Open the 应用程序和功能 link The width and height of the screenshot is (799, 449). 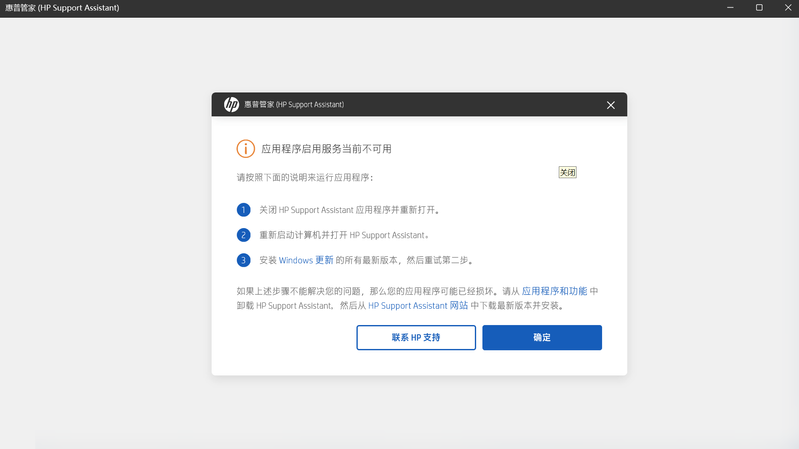(x=554, y=291)
